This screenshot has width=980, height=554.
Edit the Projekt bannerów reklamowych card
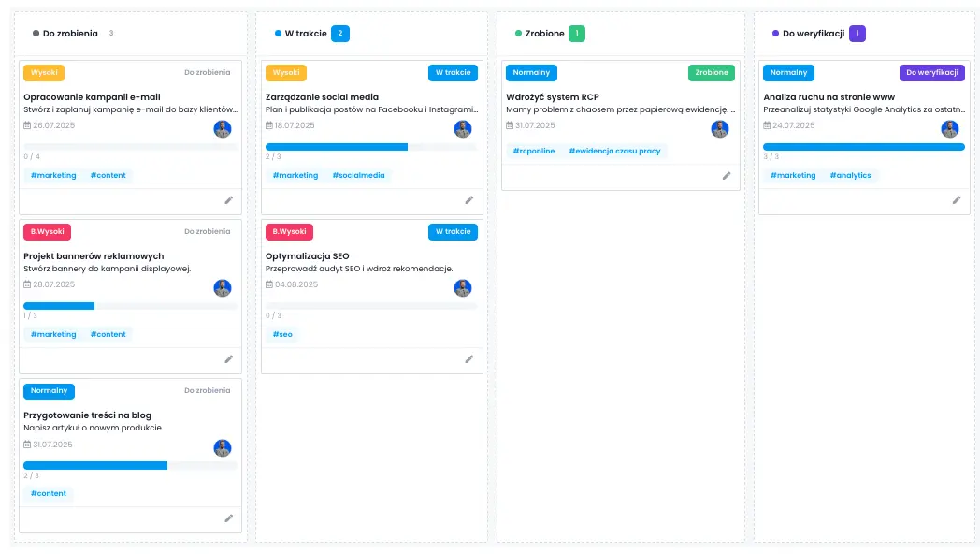[x=229, y=359]
